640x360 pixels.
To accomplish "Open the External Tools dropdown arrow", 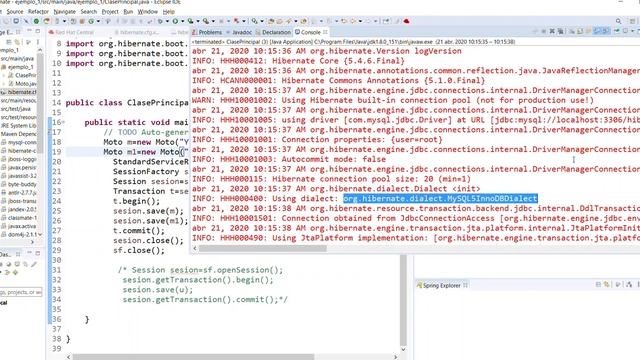I will (x=213, y=21).
